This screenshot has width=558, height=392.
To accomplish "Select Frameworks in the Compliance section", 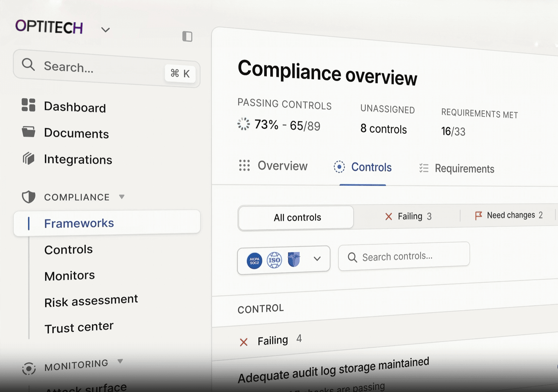I will click(107, 223).
